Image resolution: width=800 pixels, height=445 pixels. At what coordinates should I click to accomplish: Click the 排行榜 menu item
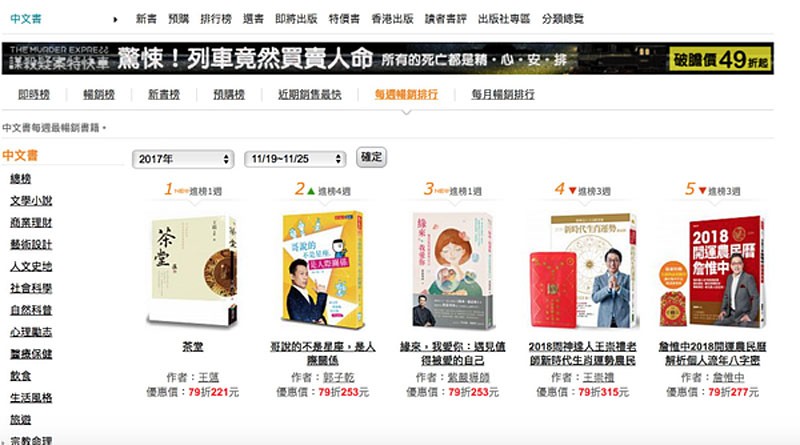point(216,19)
